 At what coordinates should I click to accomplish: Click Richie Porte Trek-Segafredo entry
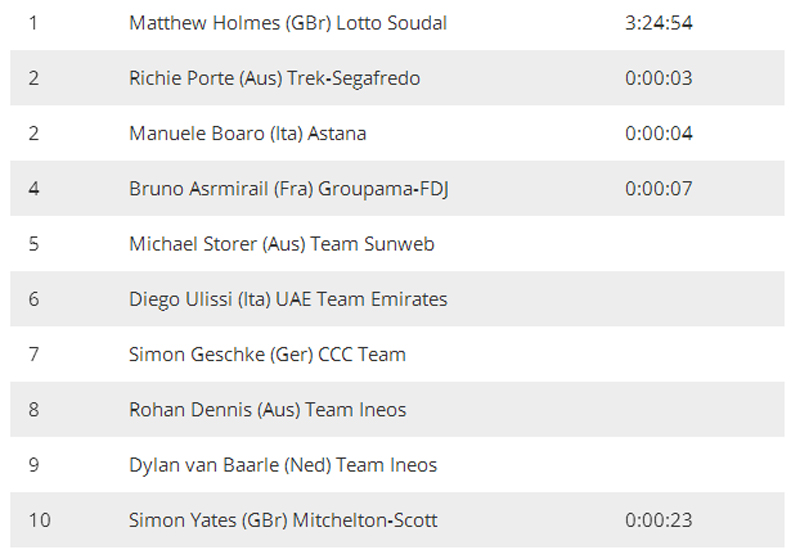point(274,78)
